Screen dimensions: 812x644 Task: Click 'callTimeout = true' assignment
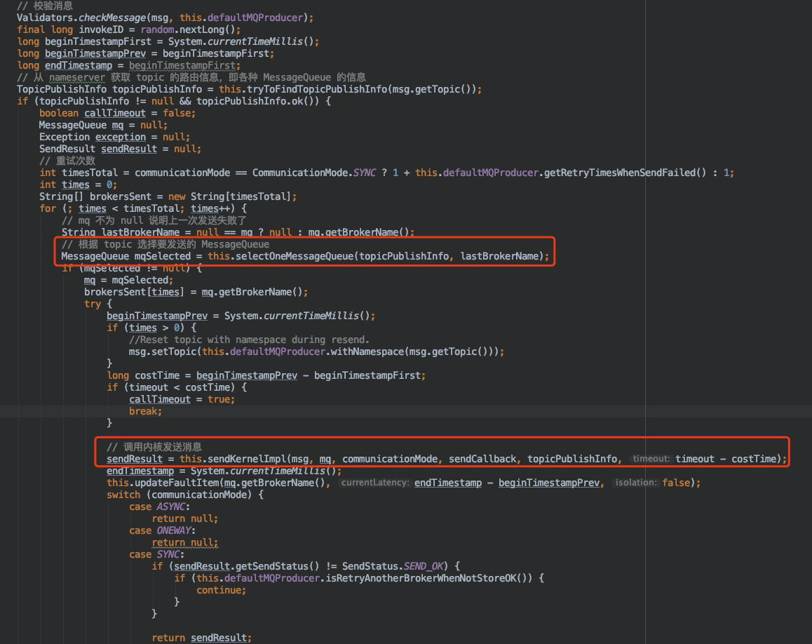point(182,399)
